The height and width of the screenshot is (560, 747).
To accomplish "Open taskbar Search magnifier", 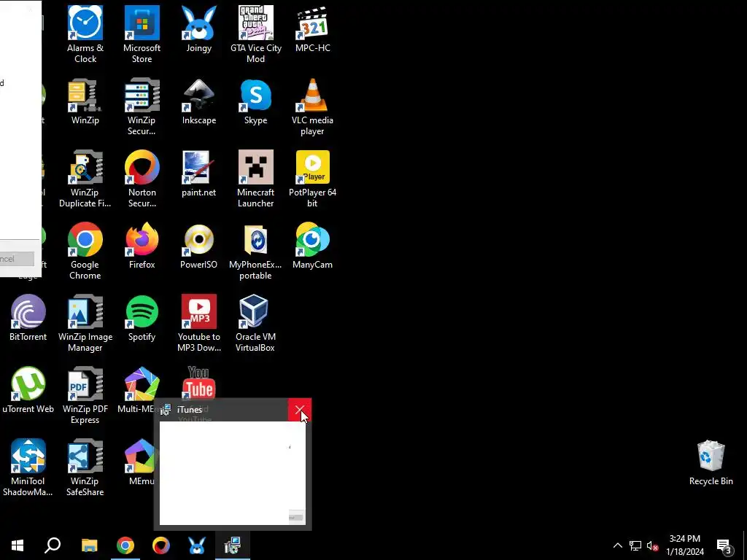I will (x=53, y=545).
